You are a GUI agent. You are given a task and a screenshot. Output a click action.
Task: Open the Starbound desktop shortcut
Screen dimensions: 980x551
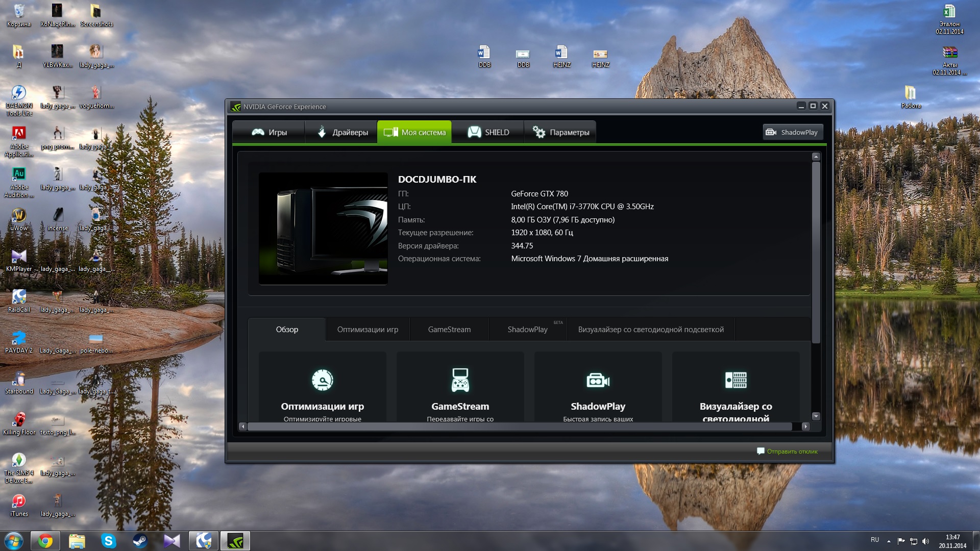click(19, 383)
